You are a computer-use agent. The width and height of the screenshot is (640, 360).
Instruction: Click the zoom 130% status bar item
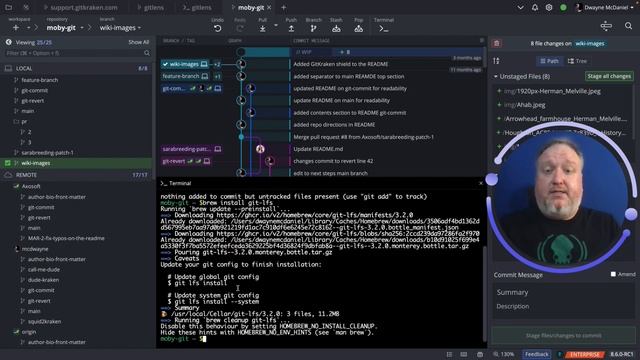point(504,354)
